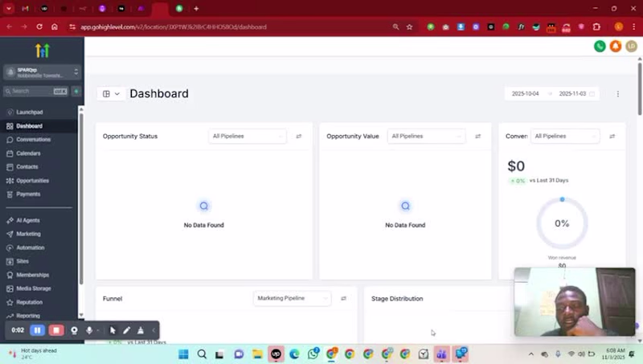Open WhatsApp from the taskbar
Viewport: 643px width, 364px height.
(313, 354)
